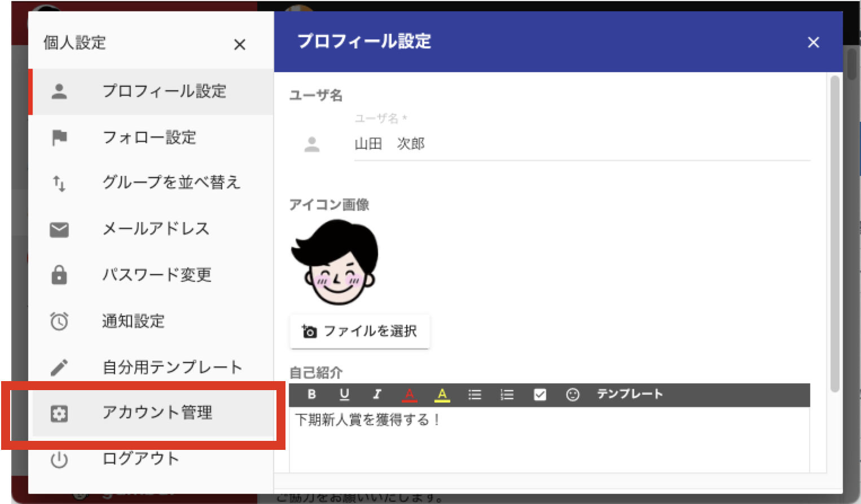The width and height of the screenshot is (861, 504).
Task: Insert numbered list icon
Action: [x=507, y=395]
